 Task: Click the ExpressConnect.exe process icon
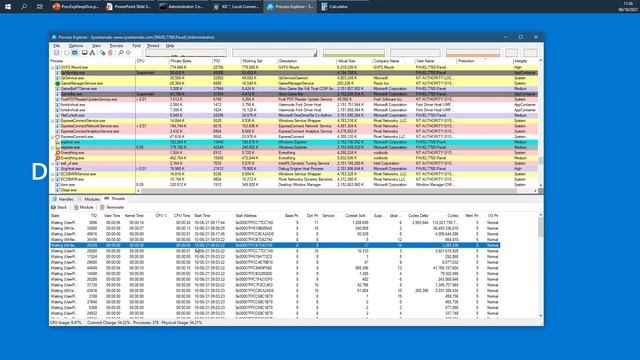pyautogui.click(x=58, y=137)
